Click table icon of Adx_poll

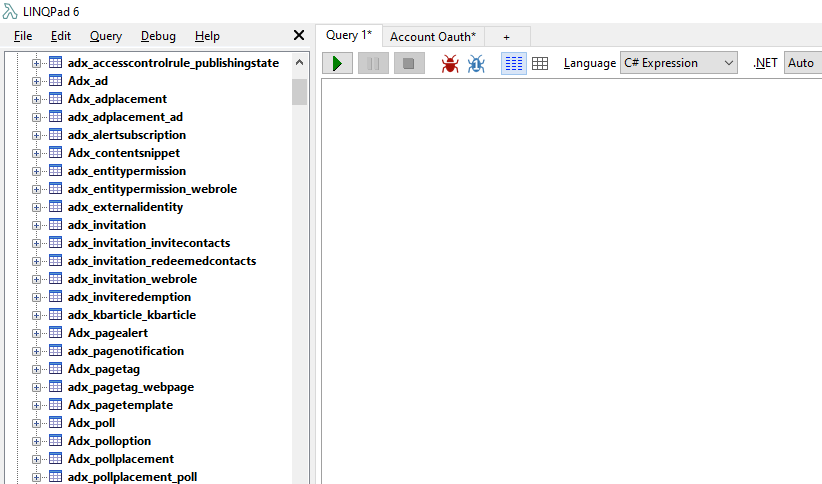[56, 423]
